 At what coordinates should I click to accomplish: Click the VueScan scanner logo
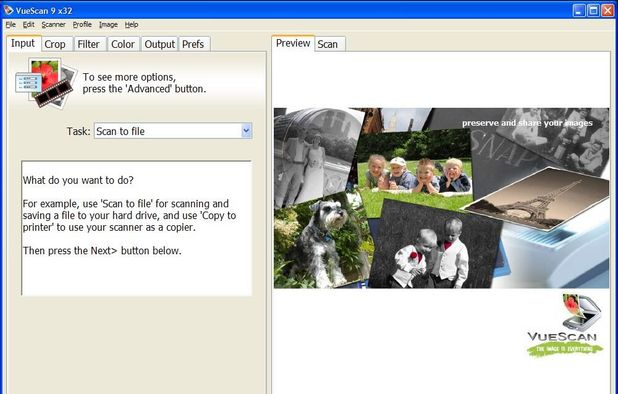pyautogui.click(x=565, y=325)
